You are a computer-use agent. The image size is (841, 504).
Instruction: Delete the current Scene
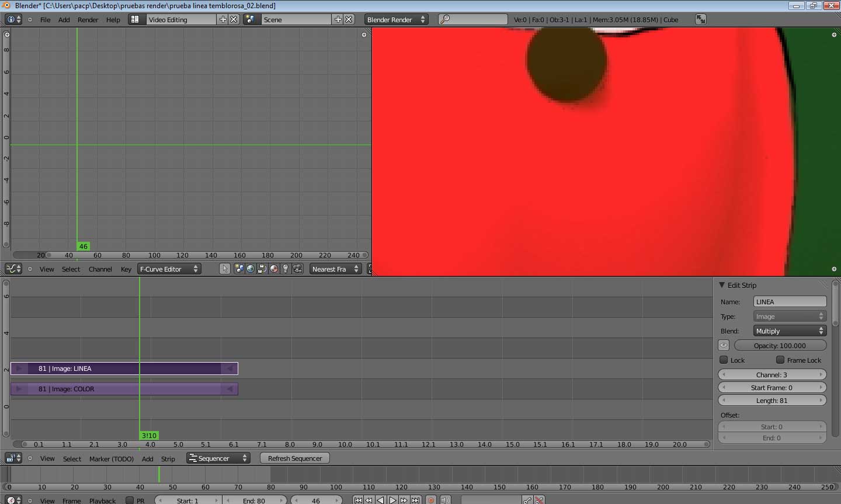tap(349, 19)
